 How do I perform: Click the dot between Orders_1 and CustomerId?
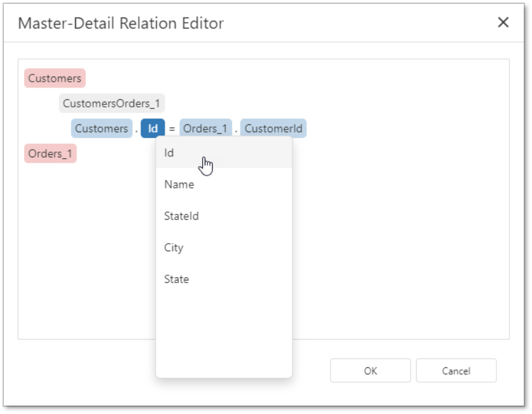236,129
